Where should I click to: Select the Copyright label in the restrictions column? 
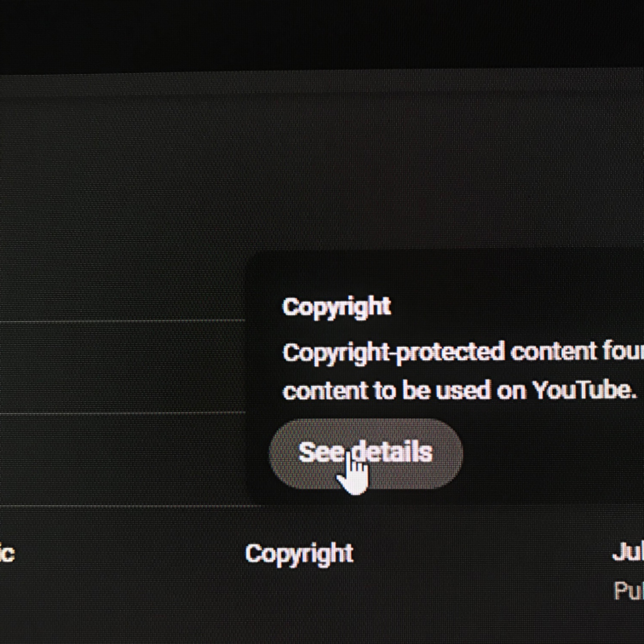(x=299, y=554)
